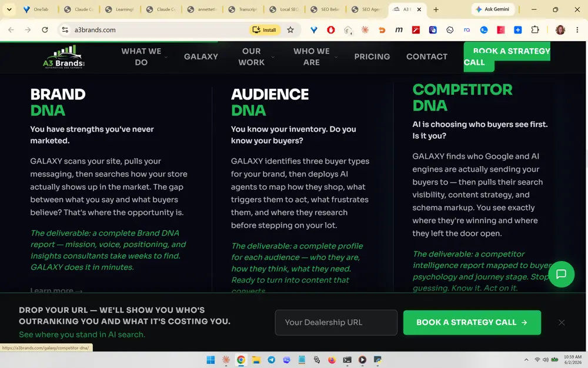The image size is (588, 368).
Task: Click the Your Dealership URL input field
Action: (336, 322)
